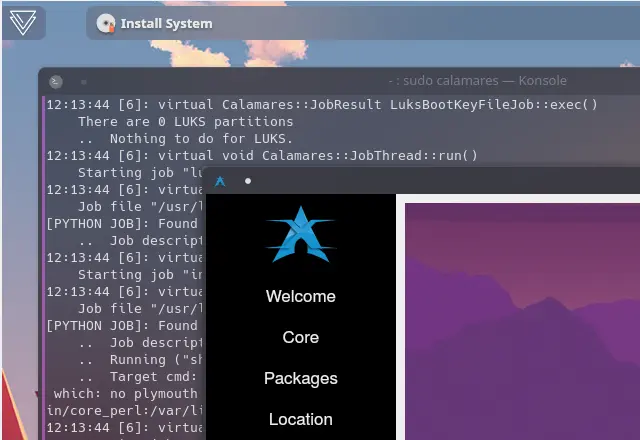Select the Welcome step in installer sidebar

(x=301, y=296)
